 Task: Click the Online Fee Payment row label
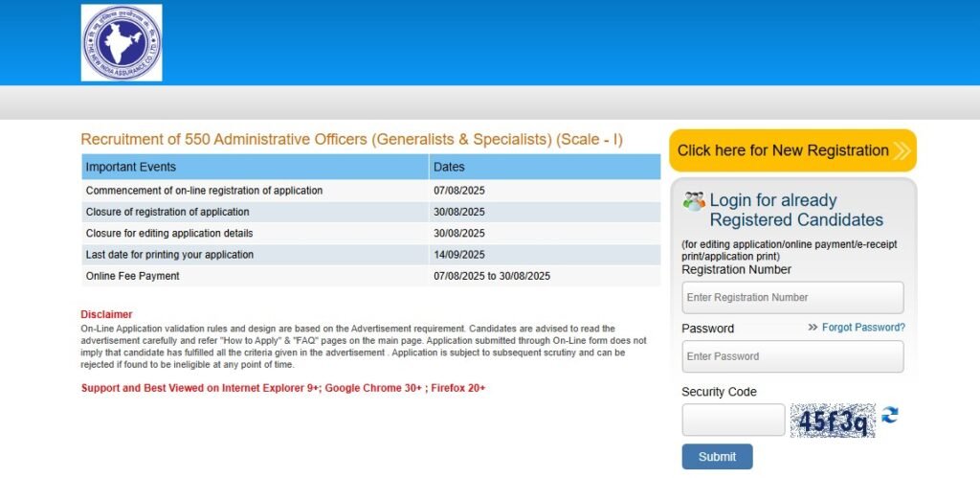click(132, 276)
